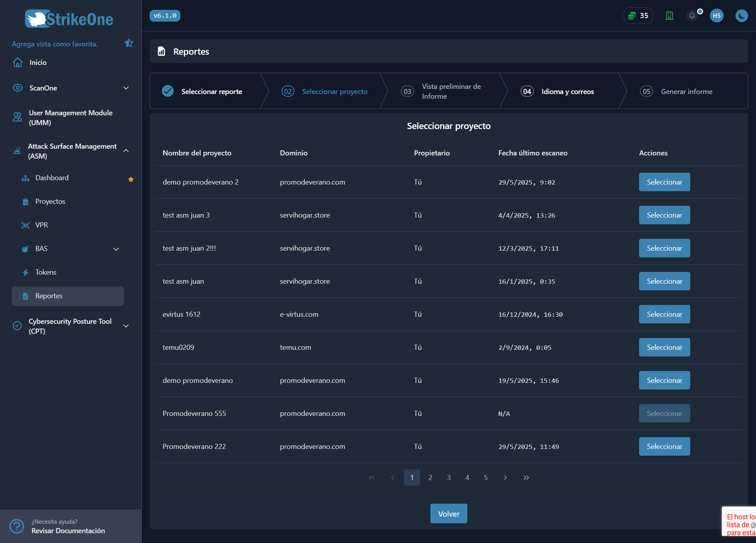This screenshot has width=756, height=543.
Task: Go to pagination page 4
Action: coord(467,477)
